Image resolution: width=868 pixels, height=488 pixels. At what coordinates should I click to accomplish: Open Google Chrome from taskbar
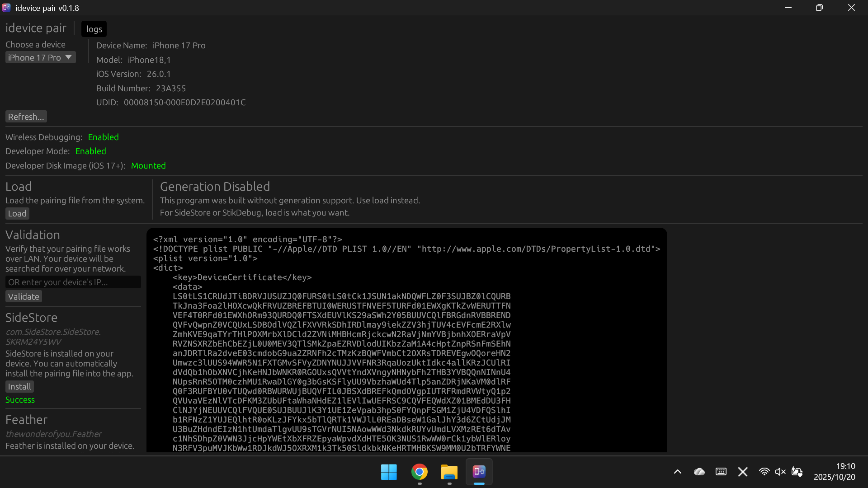tap(419, 472)
